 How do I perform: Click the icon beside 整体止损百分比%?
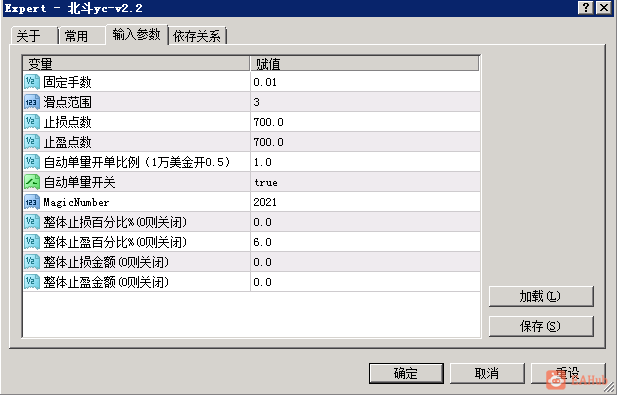pyautogui.click(x=32, y=222)
